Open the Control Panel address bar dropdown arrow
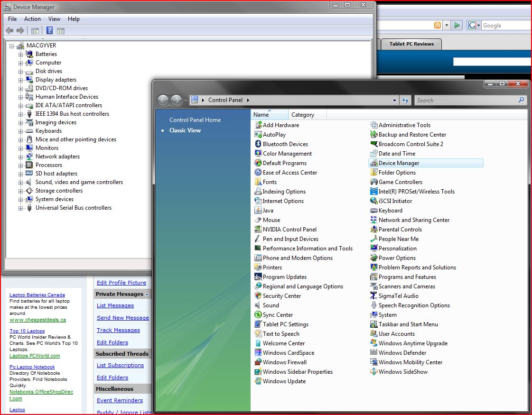Viewport: 532px width, 415px height. pos(394,101)
